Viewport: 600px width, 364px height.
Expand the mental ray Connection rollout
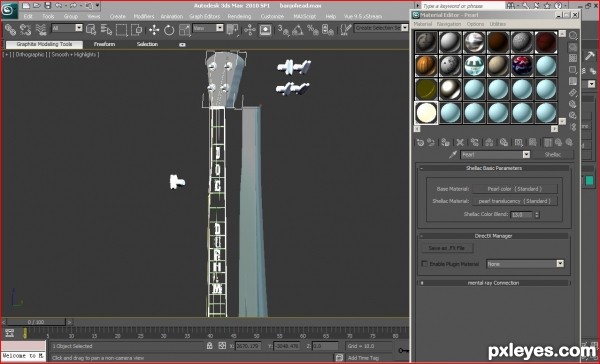point(494,283)
